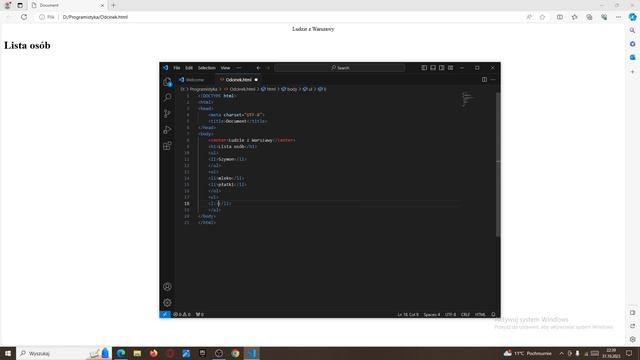
Task: Toggle the bottom panel layout icon
Action: point(433,68)
